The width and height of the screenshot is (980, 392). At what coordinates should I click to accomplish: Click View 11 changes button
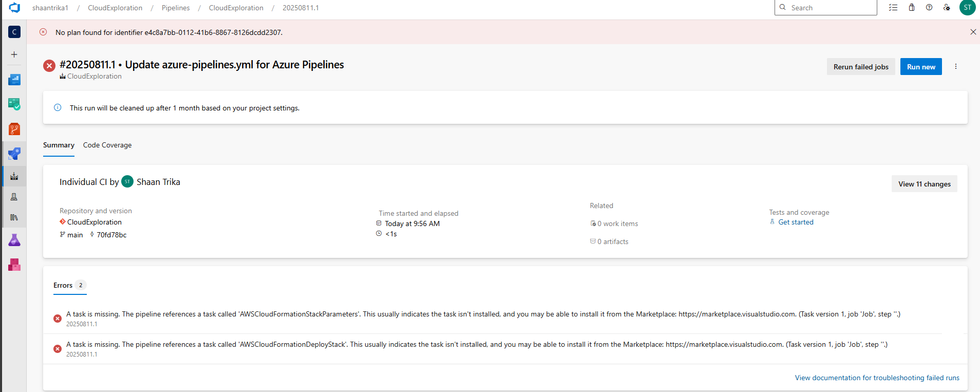click(x=925, y=184)
